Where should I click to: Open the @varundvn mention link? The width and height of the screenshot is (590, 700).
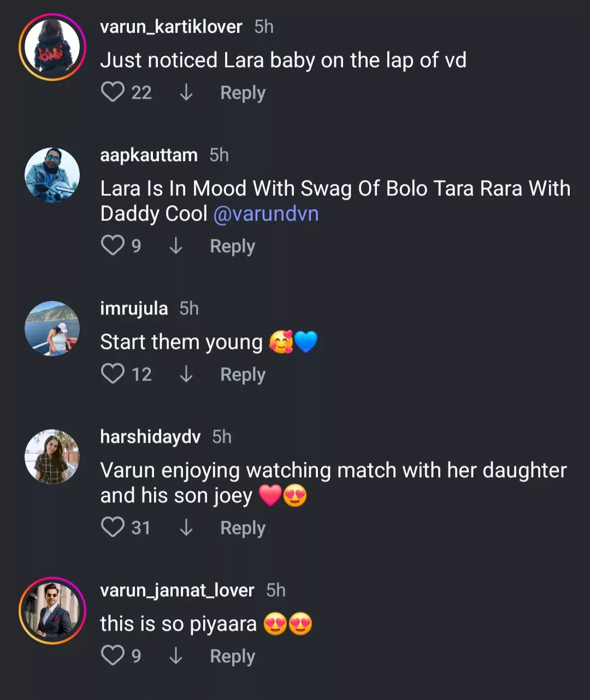[x=266, y=213]
